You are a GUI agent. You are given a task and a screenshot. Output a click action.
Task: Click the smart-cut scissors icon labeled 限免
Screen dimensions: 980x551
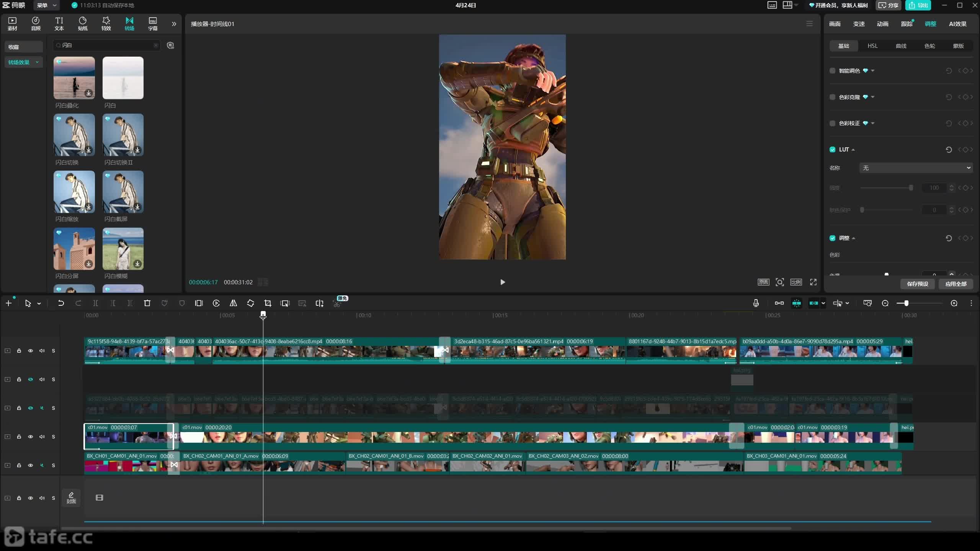(337, 303)
